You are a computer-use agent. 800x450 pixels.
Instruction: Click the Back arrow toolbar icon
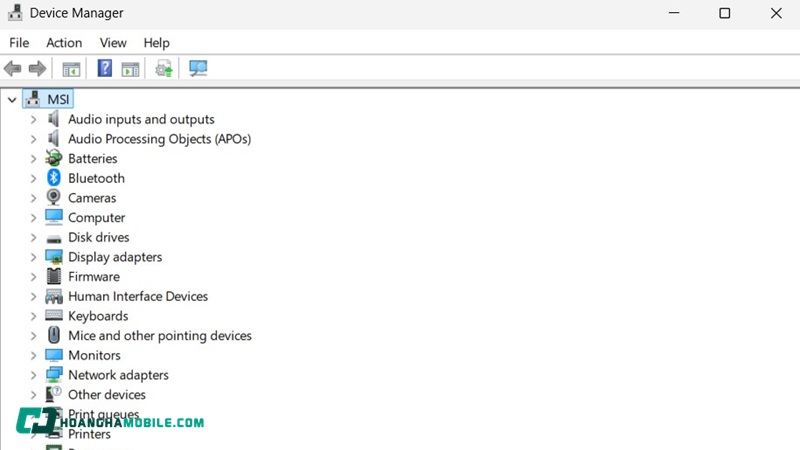click(x=13, y=68)
